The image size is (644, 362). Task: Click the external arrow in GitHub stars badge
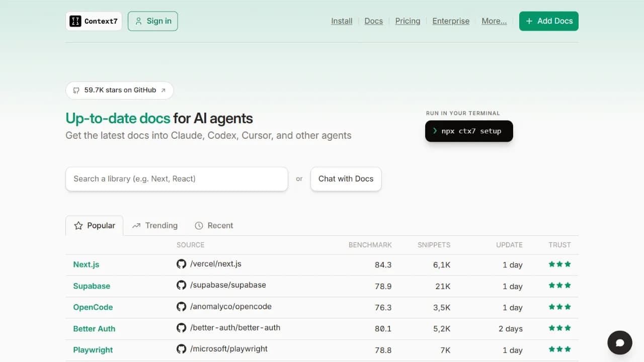[163, 90]
